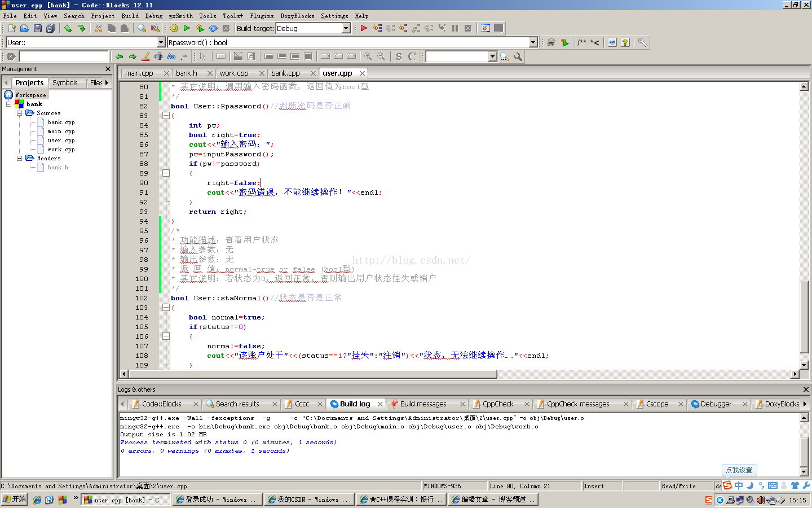Image resolution: width=812 pixels, height=508 pixels.
Task: Open DoxyBlocks preferences wrench icon
Action: [642, 42]
